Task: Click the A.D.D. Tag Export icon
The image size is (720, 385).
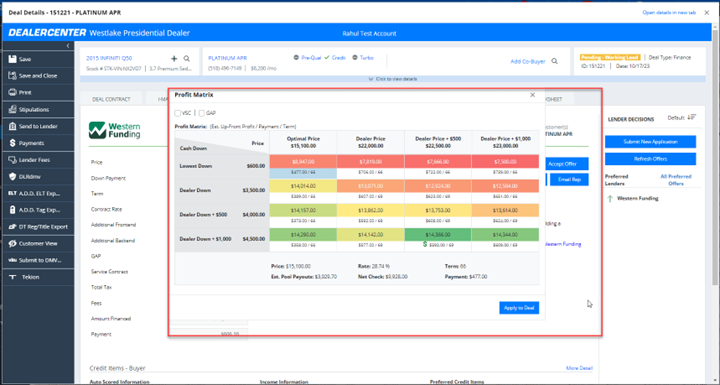Action: 12,210
